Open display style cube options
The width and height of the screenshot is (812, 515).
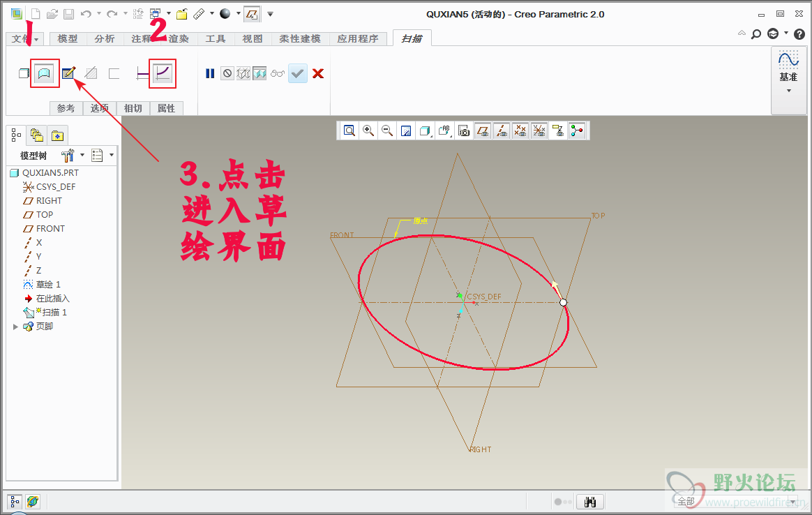[x=425, y=130]
